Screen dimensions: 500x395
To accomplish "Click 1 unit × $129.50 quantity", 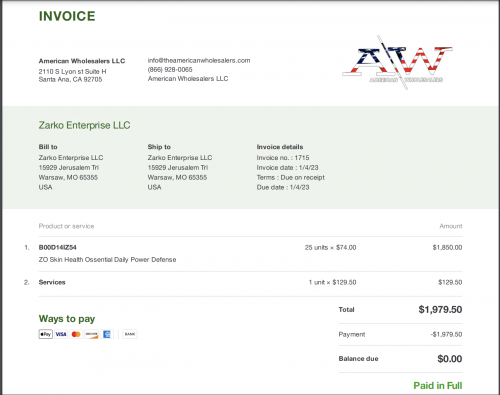I will pyautogui.click(x=332, y=282).
